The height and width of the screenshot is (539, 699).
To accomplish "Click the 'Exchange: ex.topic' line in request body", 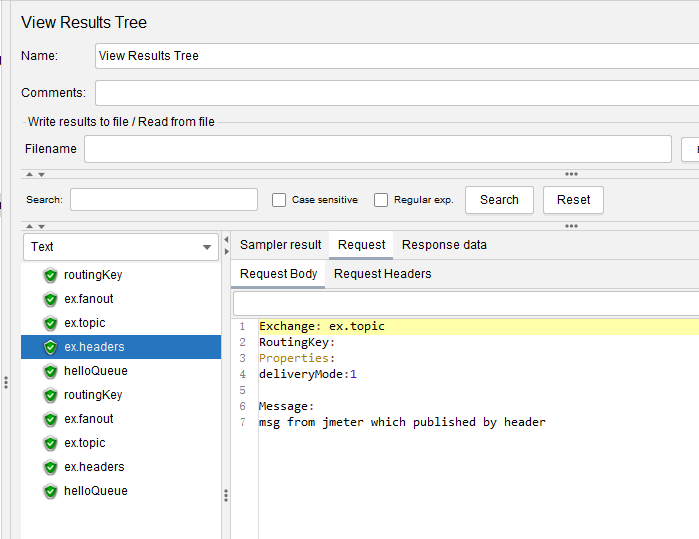I will tap(321, 327).
